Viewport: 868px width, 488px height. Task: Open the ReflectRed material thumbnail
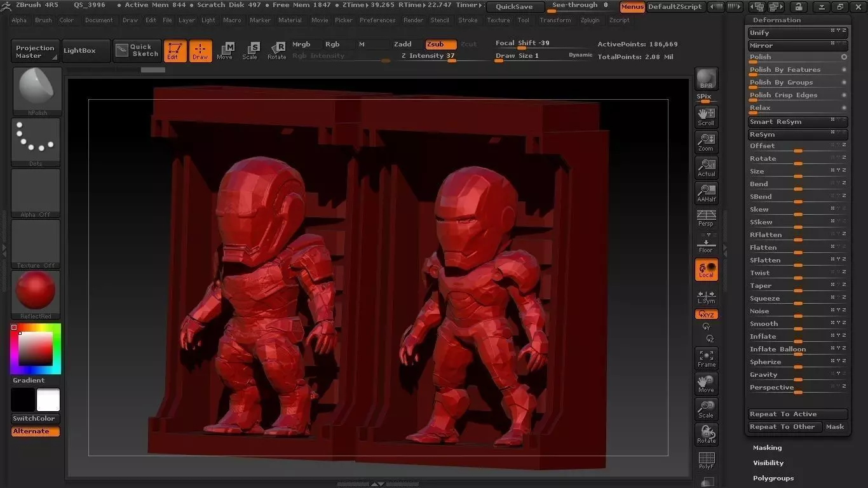(36, 292)
